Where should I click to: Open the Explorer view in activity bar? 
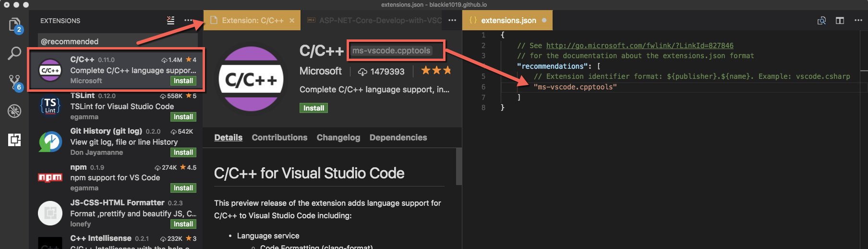point(14,25)
